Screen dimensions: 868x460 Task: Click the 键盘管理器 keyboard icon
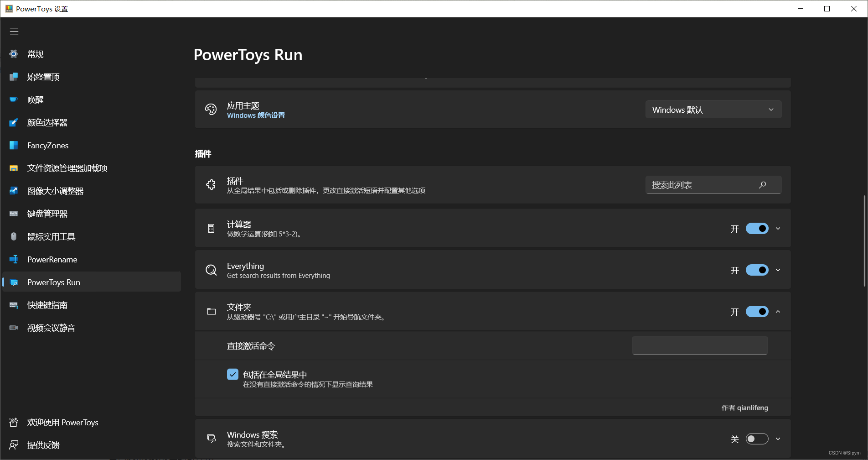click(14, 214)
